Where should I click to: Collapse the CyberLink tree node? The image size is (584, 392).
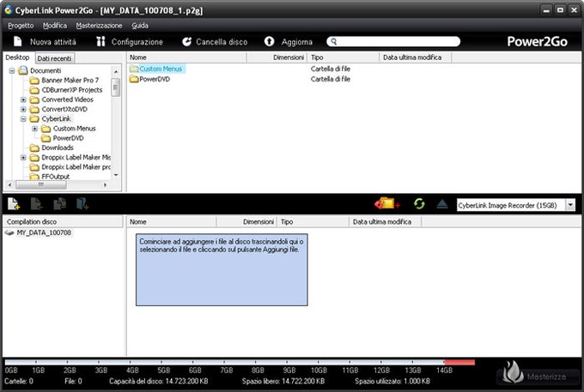click(23, 119)
